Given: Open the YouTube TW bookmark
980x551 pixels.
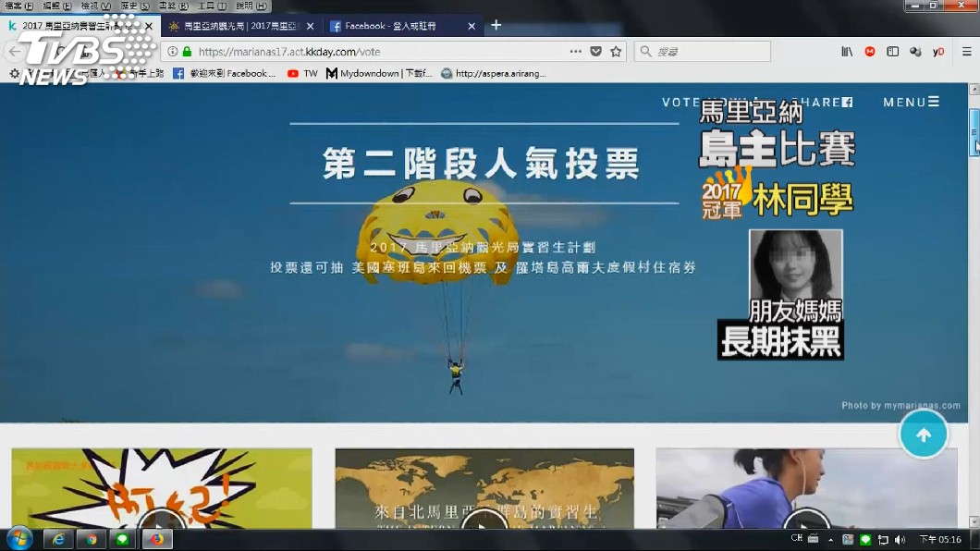Looking at the screenshot, I should pos(302,74).
